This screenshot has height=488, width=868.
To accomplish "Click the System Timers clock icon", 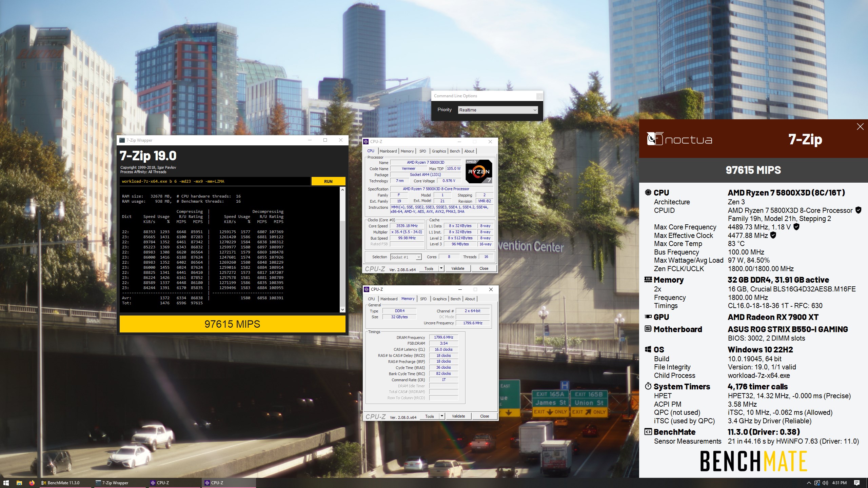I will 648,386.
